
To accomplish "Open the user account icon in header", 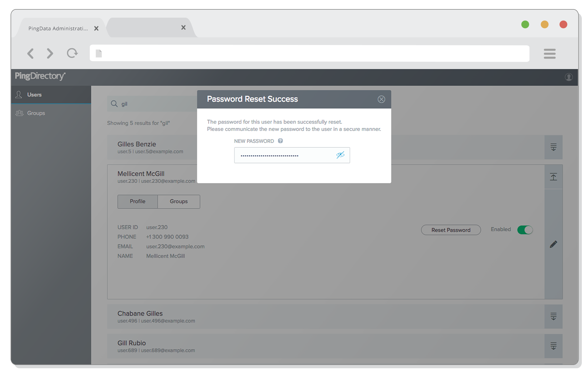I will pyautogui.click(x=569, y=77).
